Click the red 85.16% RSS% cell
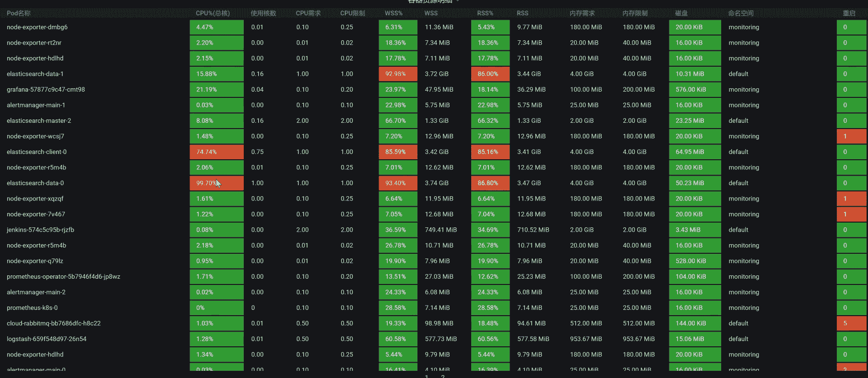The image size is (868, 378). [490, 152]
